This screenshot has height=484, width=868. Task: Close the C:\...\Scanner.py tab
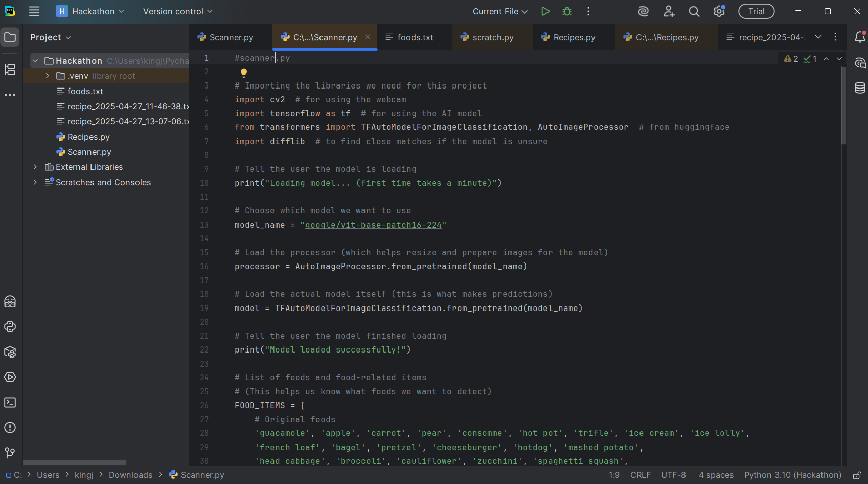point(368,37)
